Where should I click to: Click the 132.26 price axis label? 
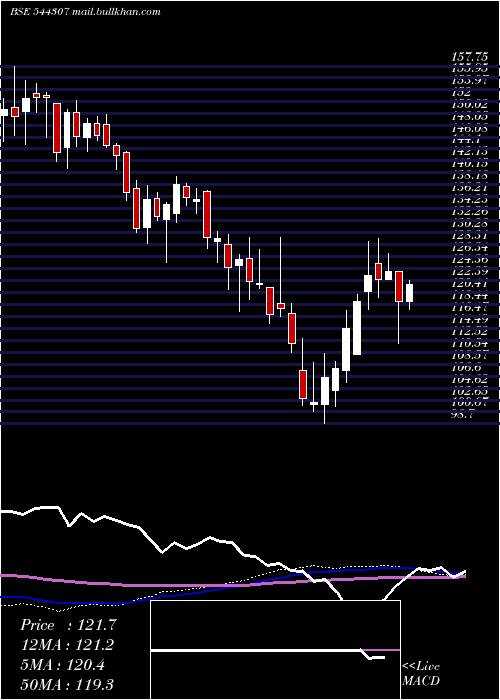[472, 212]
